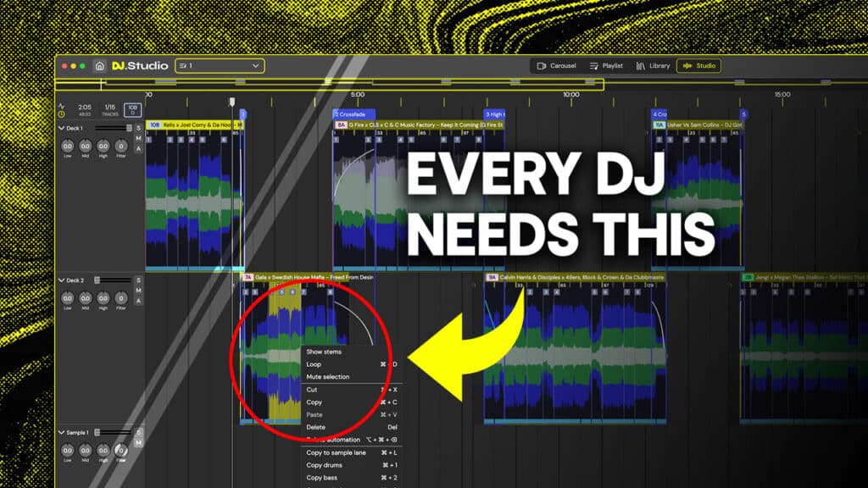The image size is (868, 488).
Task: Switch to the Playlist tab
Action: 606,66
